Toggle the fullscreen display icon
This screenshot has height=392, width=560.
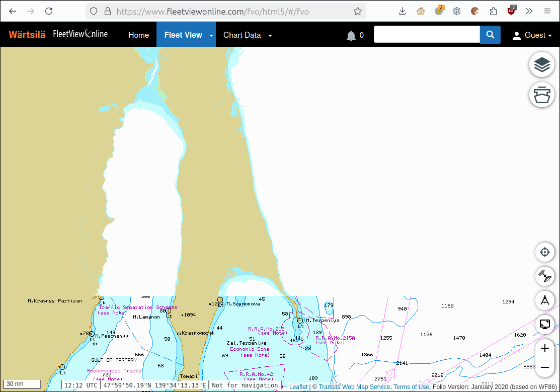pos(544,325)
